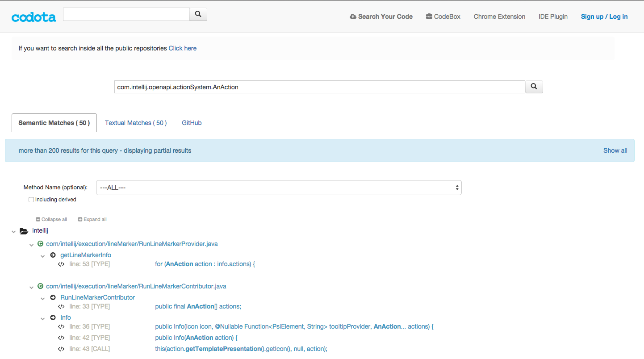Click green class icon beside RunLineMarkerContributor.java
This screenshot has width=644, height=359.
pyautogui.click(x=40, y=286)
